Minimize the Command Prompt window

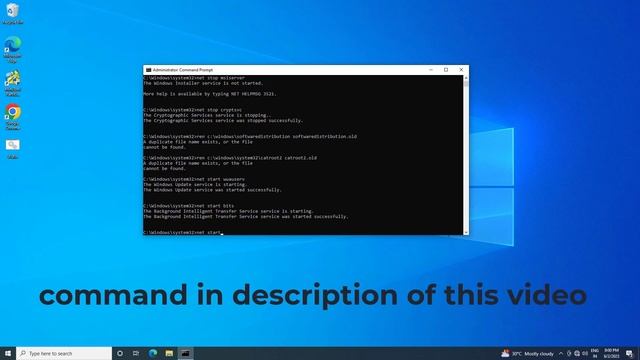point(431,70)
